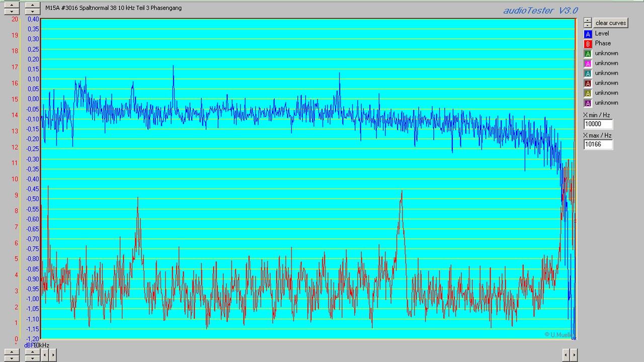The image size is (644, 362).
Task: Click the magenta unknown curve legend icon
Action: [x=588, y=63]
